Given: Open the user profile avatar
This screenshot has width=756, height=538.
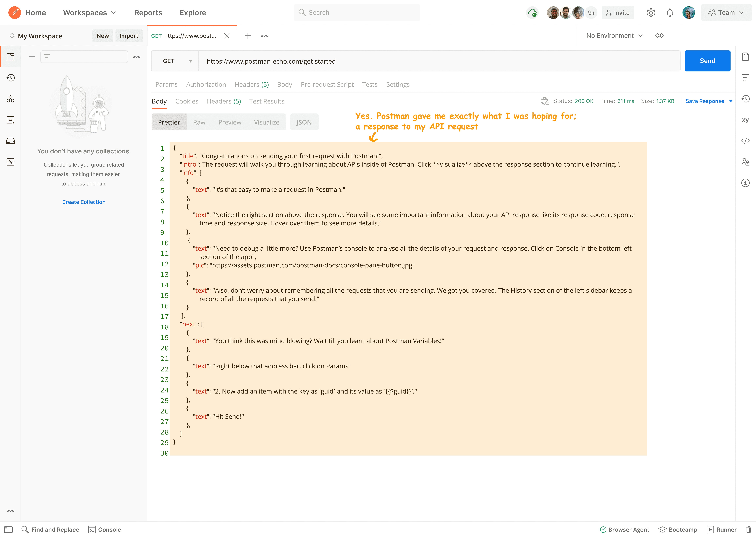Looking at the screenshot, I should point(689,13).
